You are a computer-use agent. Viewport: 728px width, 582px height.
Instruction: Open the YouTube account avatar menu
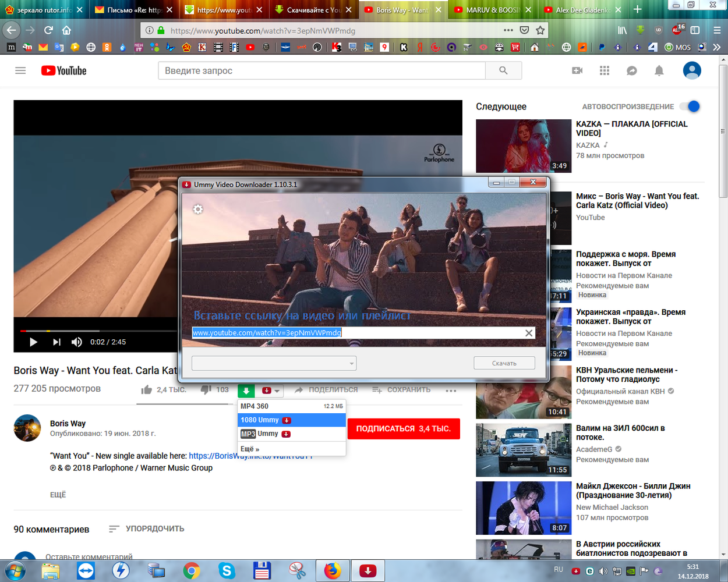tap(692, 70)
